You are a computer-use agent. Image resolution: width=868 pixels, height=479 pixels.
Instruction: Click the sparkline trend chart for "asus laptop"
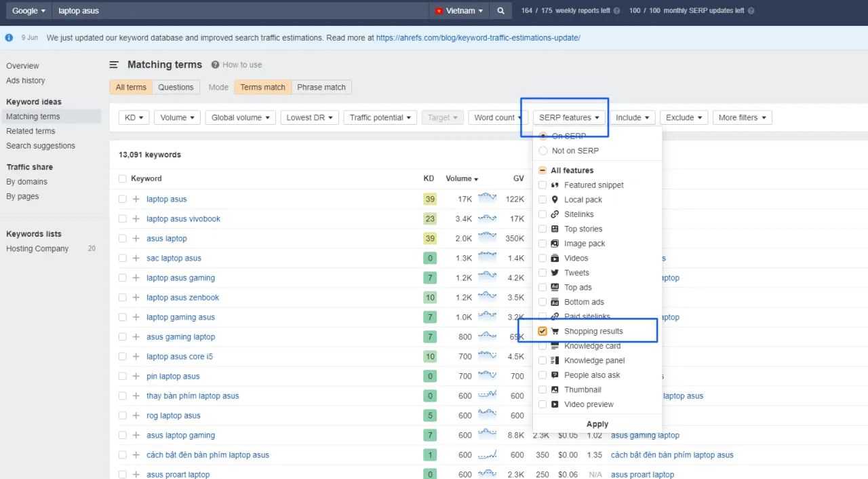point(488,238)
